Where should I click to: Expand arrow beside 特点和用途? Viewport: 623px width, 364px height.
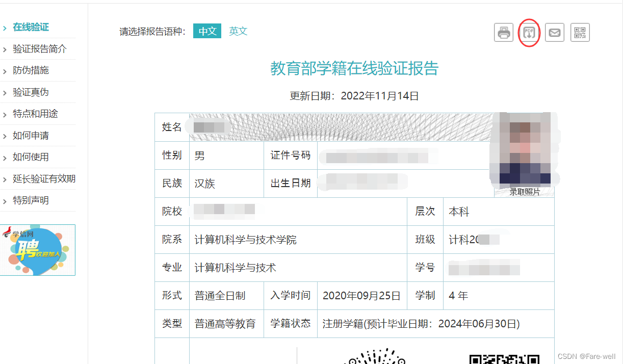pyautogui.click(x=5, y=115)
